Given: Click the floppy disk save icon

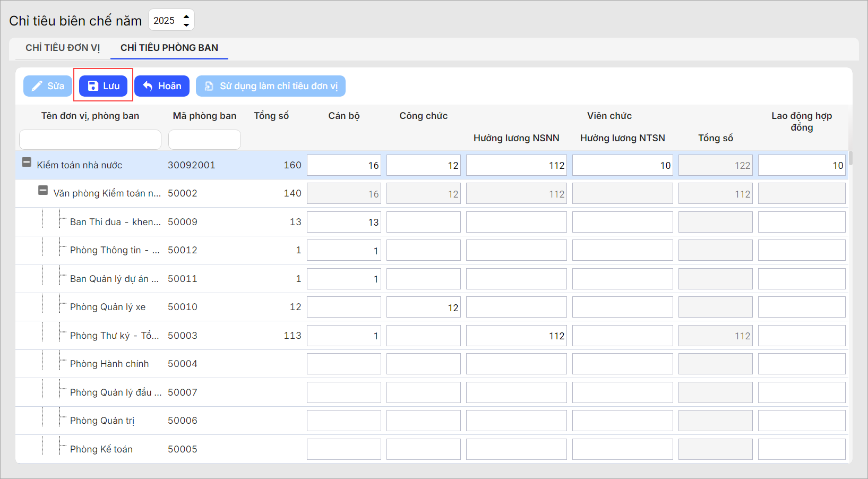Looking at the screenshot, I should (93, 86).
